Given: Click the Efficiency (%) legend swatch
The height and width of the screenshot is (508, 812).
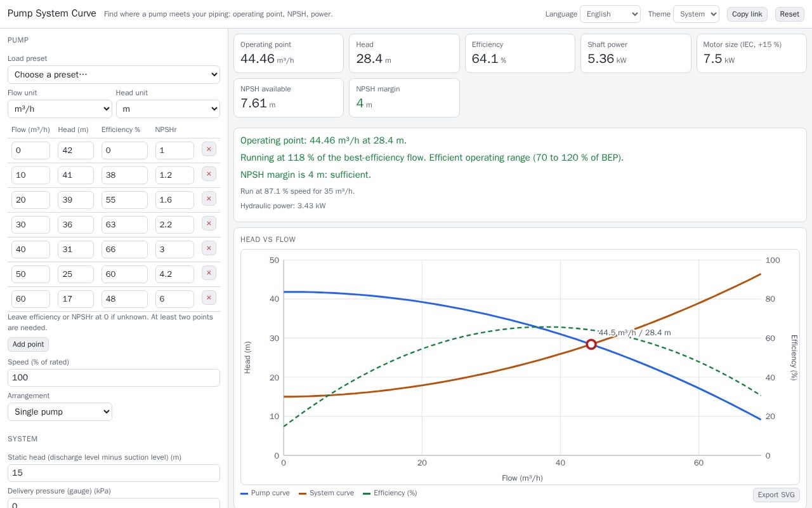Looking at the screenshot, I should (367, 493).
